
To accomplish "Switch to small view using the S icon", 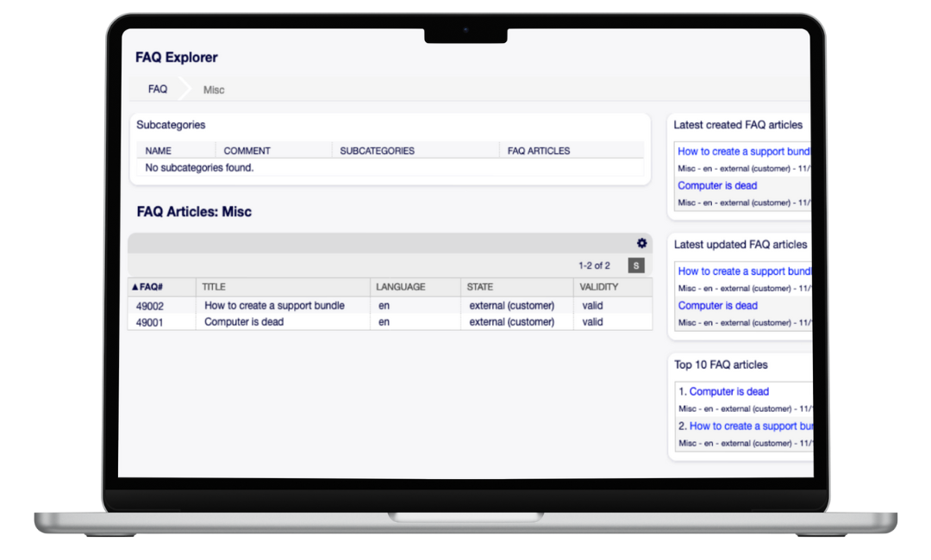I will pos(635,265).
